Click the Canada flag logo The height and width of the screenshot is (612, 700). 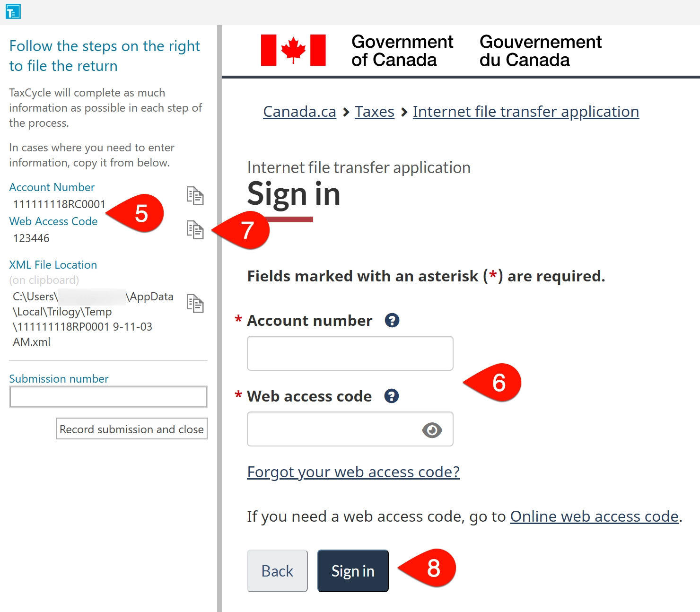click(x=293, y=50)
